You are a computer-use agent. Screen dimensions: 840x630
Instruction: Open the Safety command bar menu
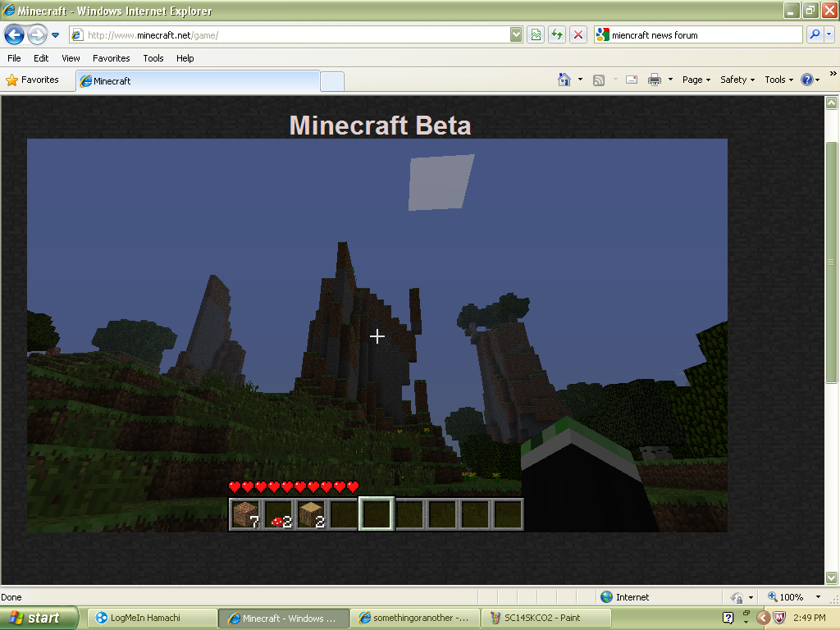point(737,80)
